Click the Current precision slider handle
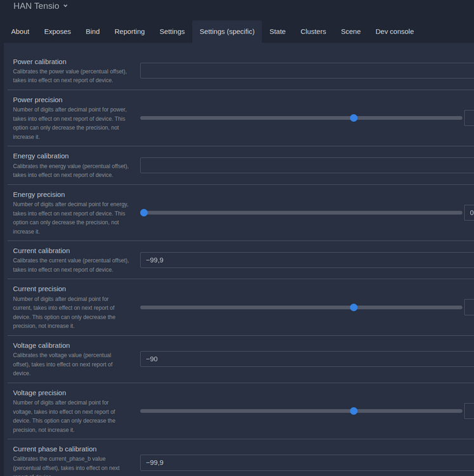The height and width of the screenshot is (476, 474). 354,308
